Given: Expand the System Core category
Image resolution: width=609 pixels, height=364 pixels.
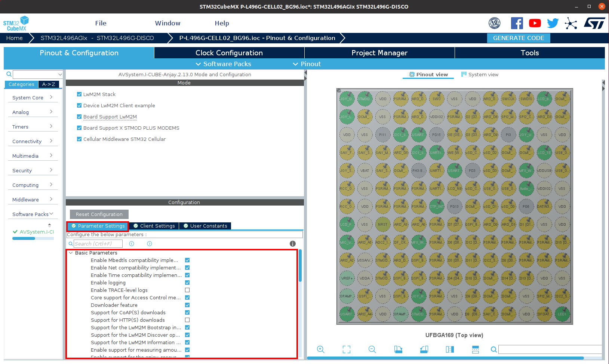Looking at the screenshot, I should pyautogui.click(x=33, y=98).
